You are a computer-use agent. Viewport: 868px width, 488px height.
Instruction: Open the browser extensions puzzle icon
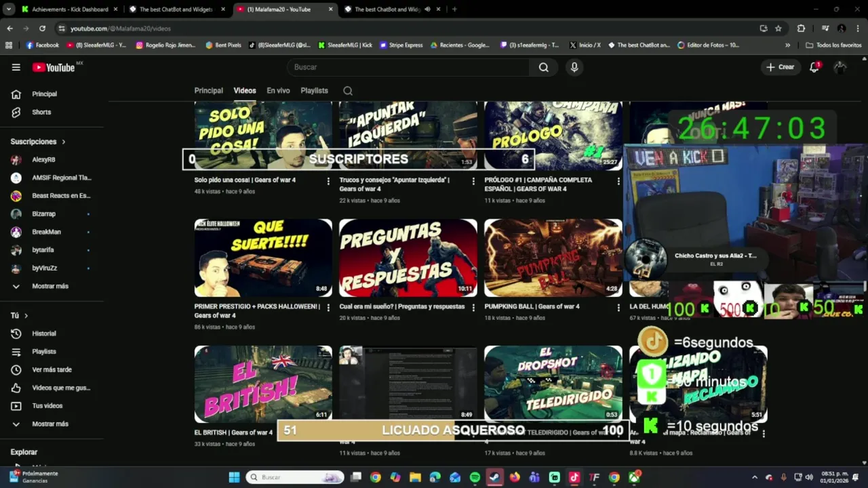801,28
